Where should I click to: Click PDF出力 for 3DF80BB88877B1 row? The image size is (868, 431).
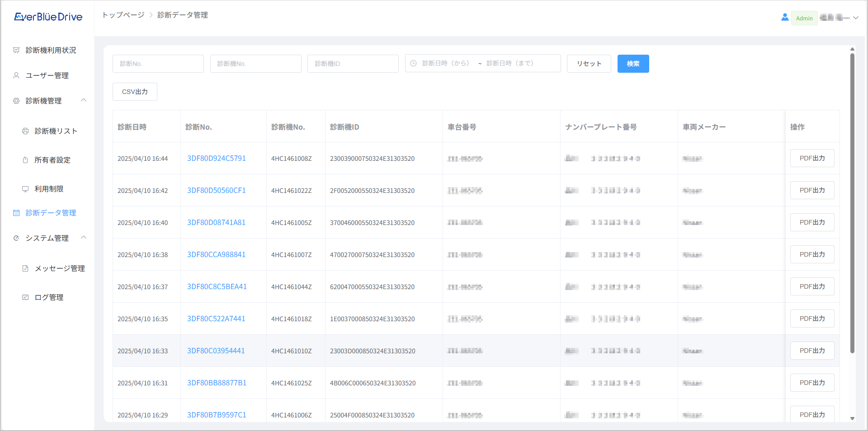click(812, 383)
